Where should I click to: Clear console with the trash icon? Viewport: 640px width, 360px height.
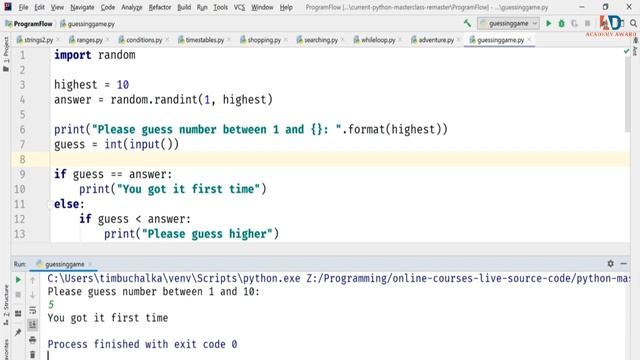tap(33, 354)
